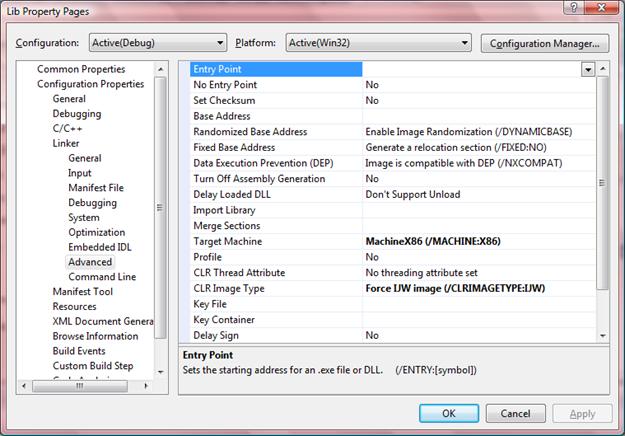
Task: Click the No threading attribute set value
Action: coord(421,273)
